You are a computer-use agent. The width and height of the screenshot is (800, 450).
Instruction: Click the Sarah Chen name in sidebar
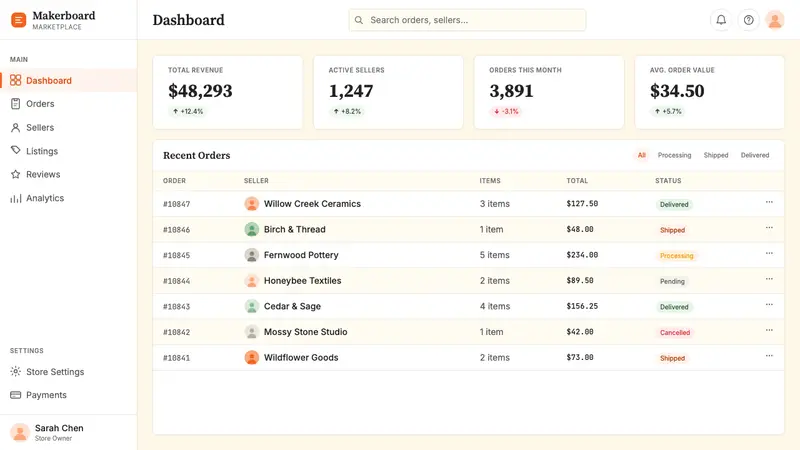[x=59, y=428]
